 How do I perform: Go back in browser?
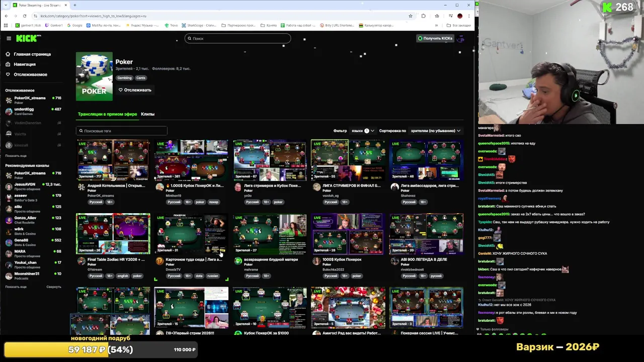click(6, 16)
